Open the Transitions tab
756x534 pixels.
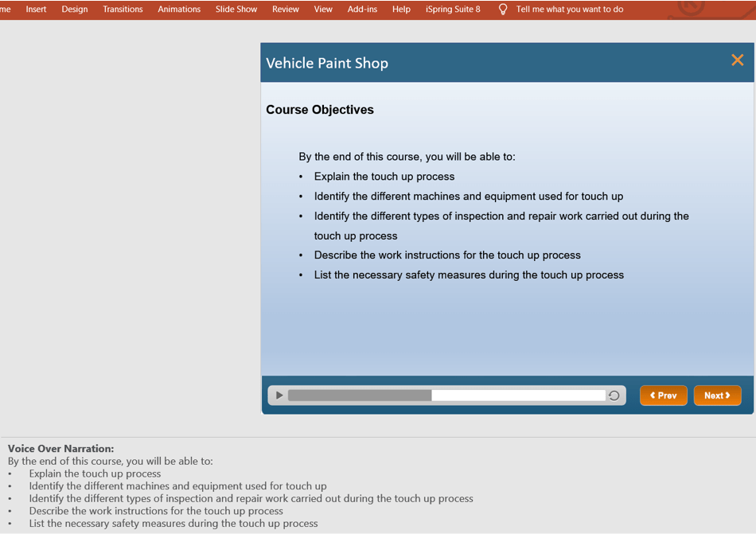tap(123, 10)
